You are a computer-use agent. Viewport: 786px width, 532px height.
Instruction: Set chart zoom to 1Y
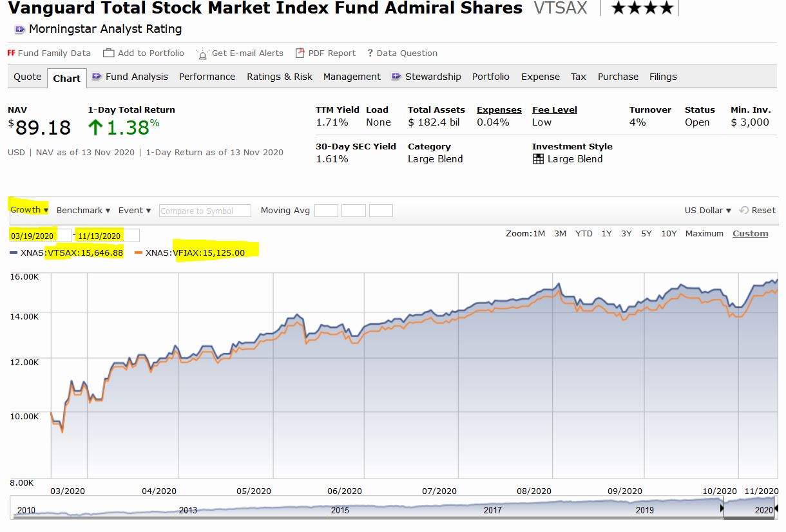click(x=606, y=234)
